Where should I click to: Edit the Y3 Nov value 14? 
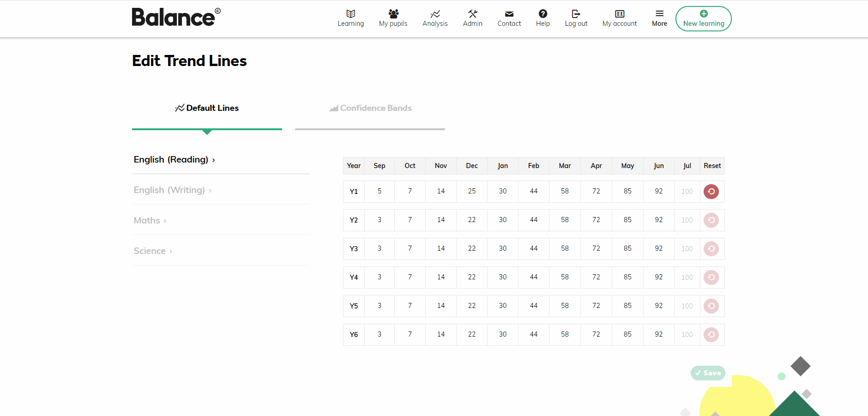point(441,248)
